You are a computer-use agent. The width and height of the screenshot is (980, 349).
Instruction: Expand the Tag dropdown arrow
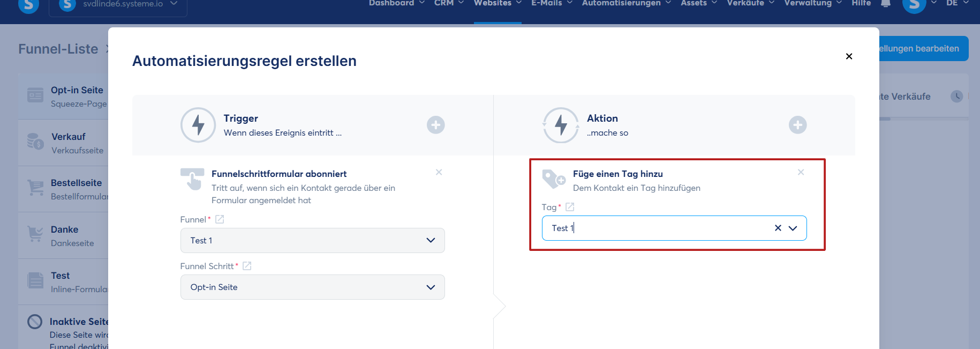click(x=793, y=228)
